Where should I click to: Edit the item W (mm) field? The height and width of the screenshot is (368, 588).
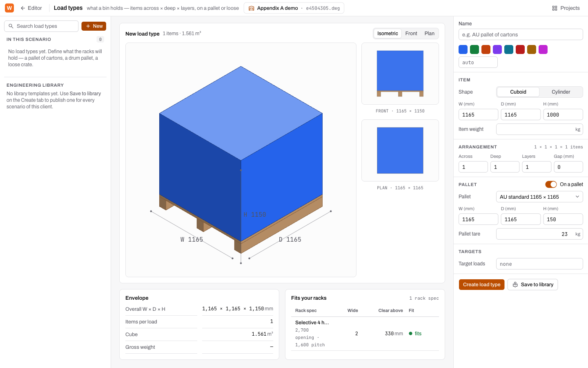478,114
